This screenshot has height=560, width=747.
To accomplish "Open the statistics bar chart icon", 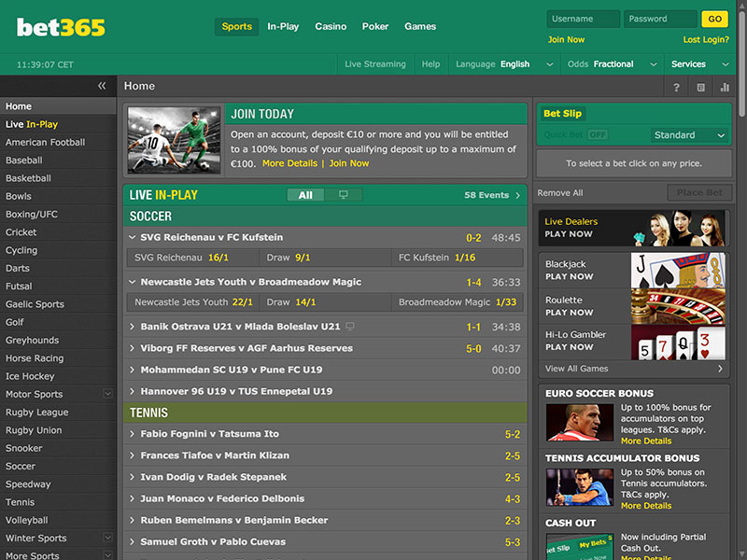I will [x=725, y=87].
